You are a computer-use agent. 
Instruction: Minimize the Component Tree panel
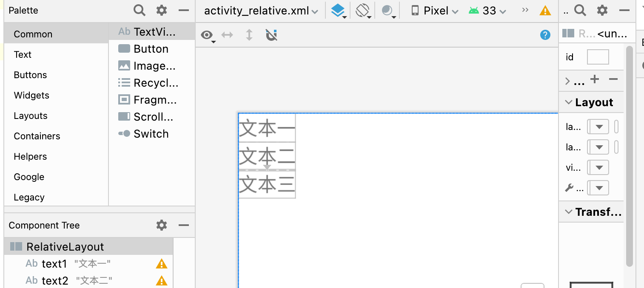click(184, 225)
